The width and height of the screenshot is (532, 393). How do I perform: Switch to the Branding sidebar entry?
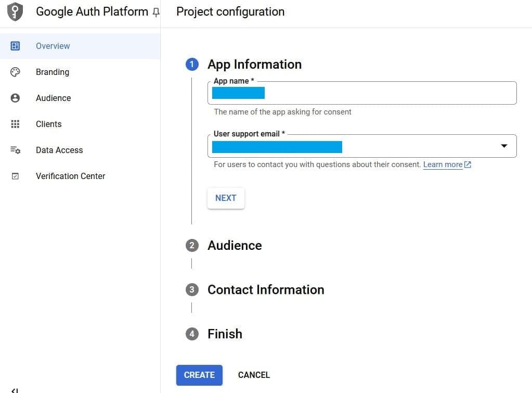point(53,72)
